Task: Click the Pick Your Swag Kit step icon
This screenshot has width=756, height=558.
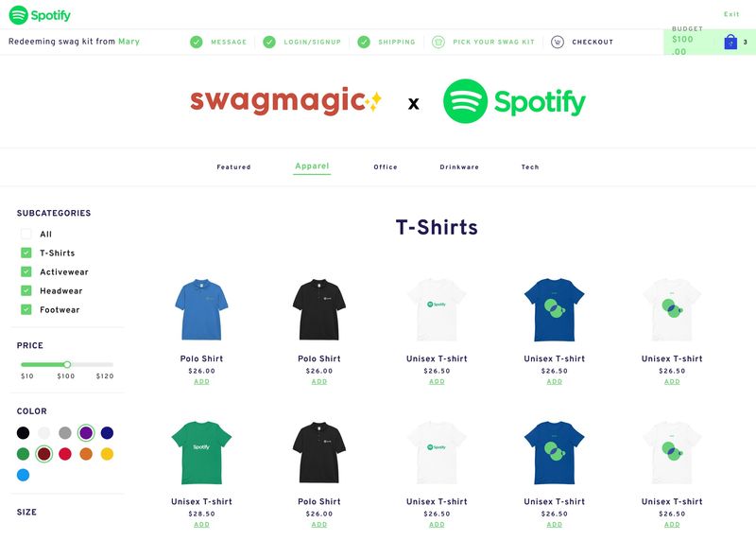Action: pyautogui.click(x=438, y=42)
